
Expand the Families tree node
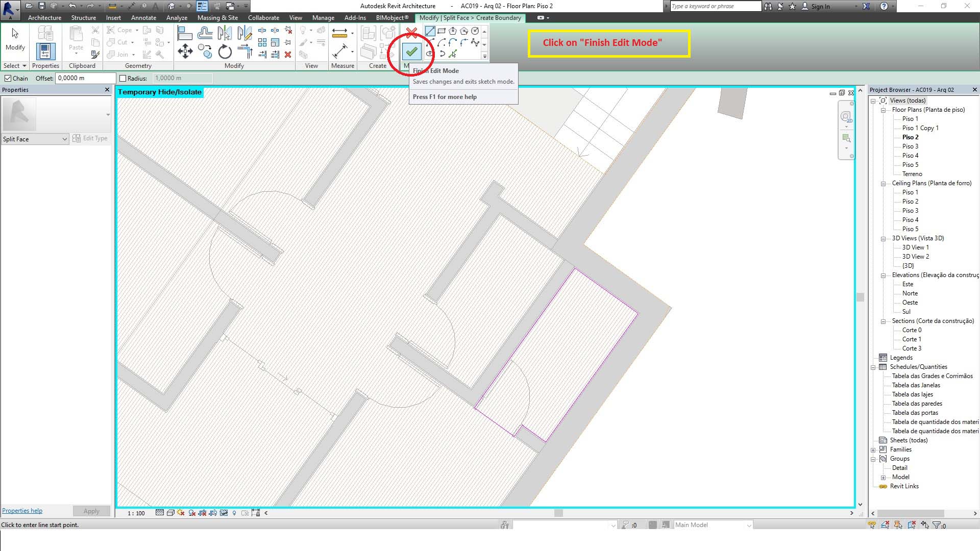pos(873,449)
